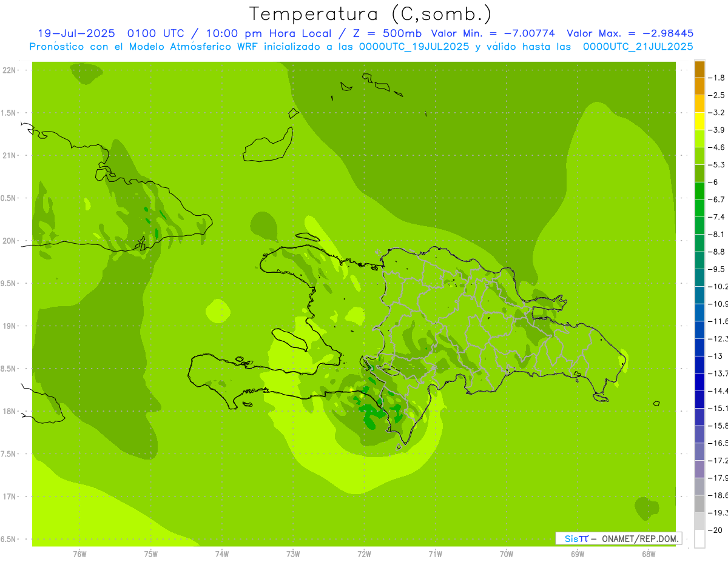Viewport: 728px width, 562px height.
Task: Pick the amber legend swatch between -2.5 and -3.2
Action: (x=699, y=104)
